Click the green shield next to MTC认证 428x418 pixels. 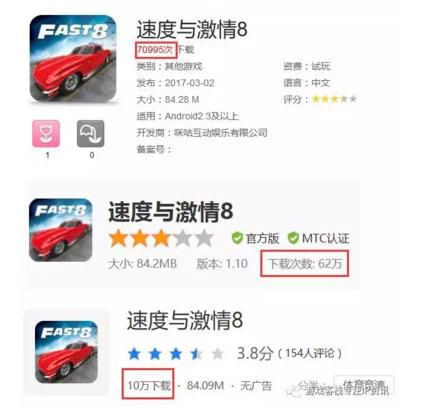click(x=293, y=238)
